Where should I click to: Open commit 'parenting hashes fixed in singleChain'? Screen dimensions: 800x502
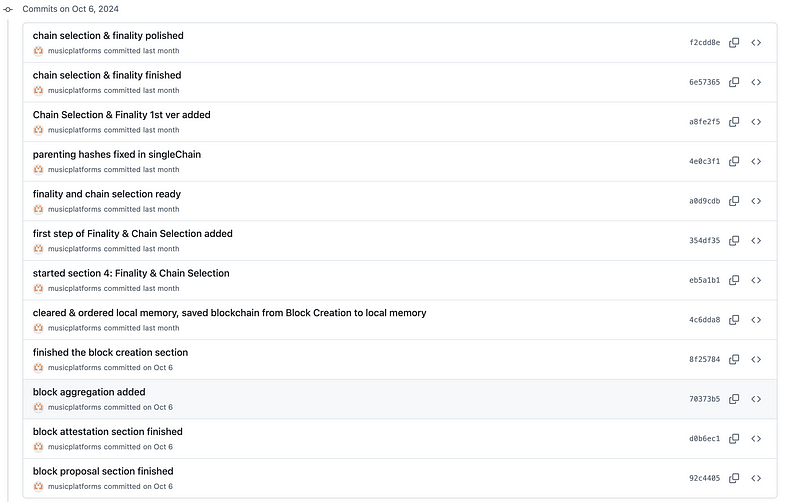(x=116, y=154)
